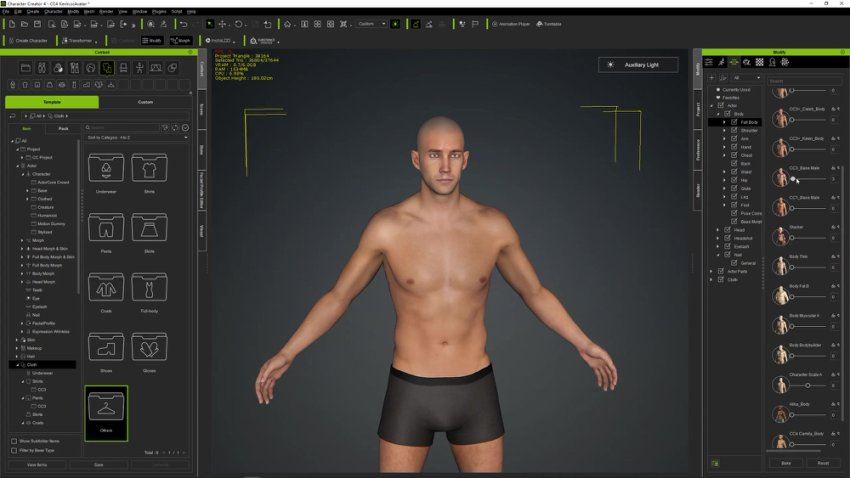Check the Filter by Base Type option
The image size is (850, 478).
[14, 449]
